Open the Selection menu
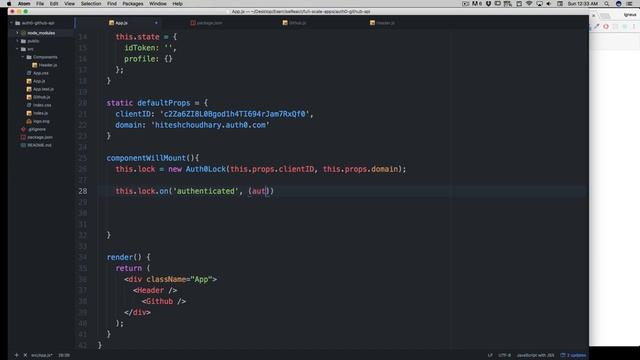 tap(91, 4)
